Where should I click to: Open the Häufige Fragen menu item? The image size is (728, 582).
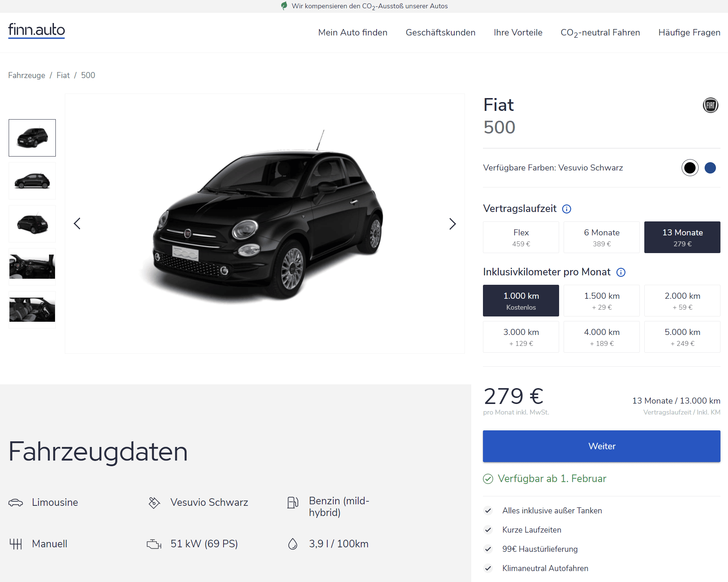pyautogui.click(x=689, y=32)
